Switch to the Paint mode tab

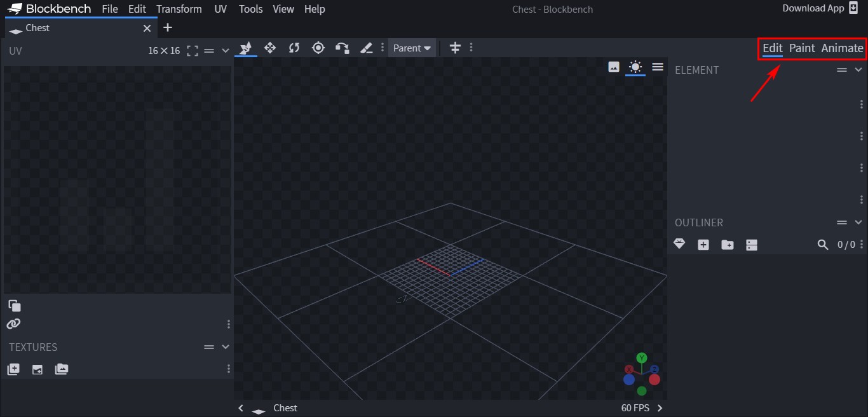[x=802, y=48]
